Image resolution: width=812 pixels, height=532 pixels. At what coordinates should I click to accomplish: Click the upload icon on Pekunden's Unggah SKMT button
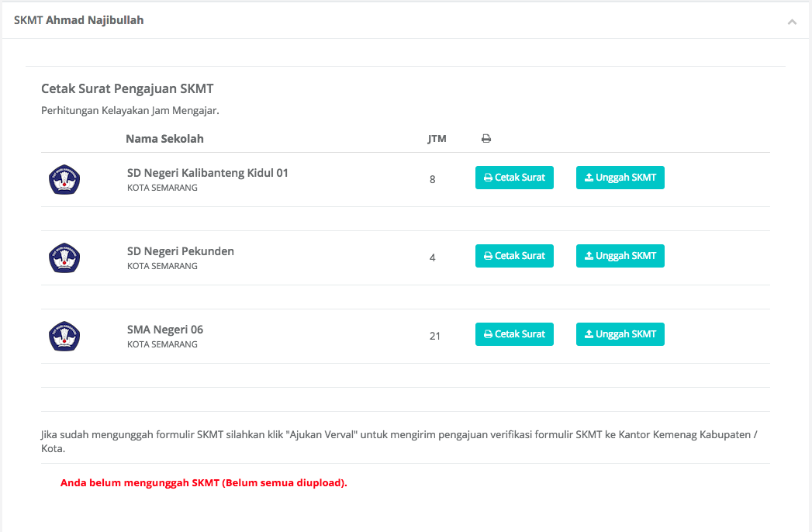pyautogui.click(x=588, y=255)
